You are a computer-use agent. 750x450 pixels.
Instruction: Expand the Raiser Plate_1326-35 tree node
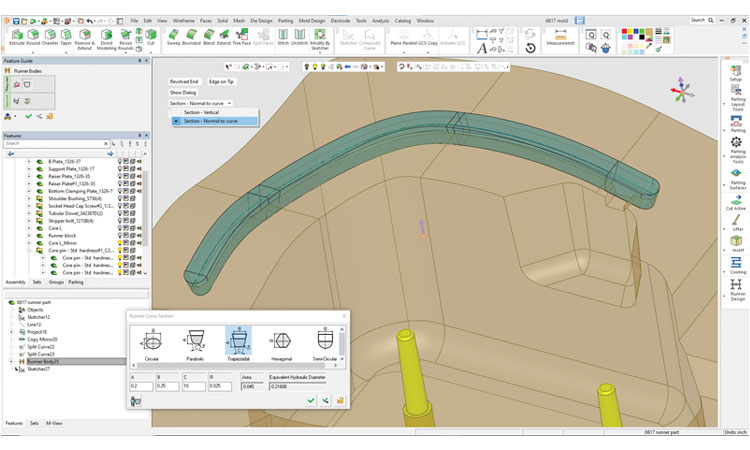(x=29, y=176)
